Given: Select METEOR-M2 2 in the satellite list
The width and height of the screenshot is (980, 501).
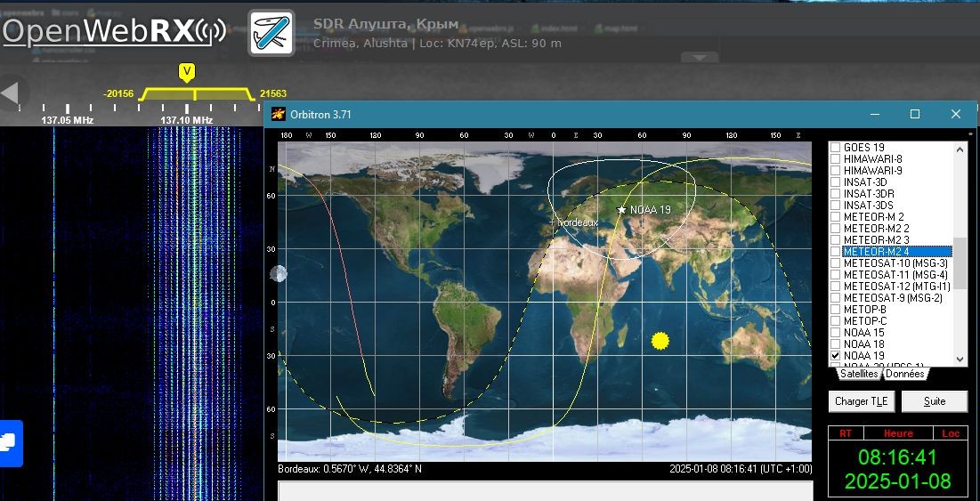Looking at the screenshot, I should (876, 229).
